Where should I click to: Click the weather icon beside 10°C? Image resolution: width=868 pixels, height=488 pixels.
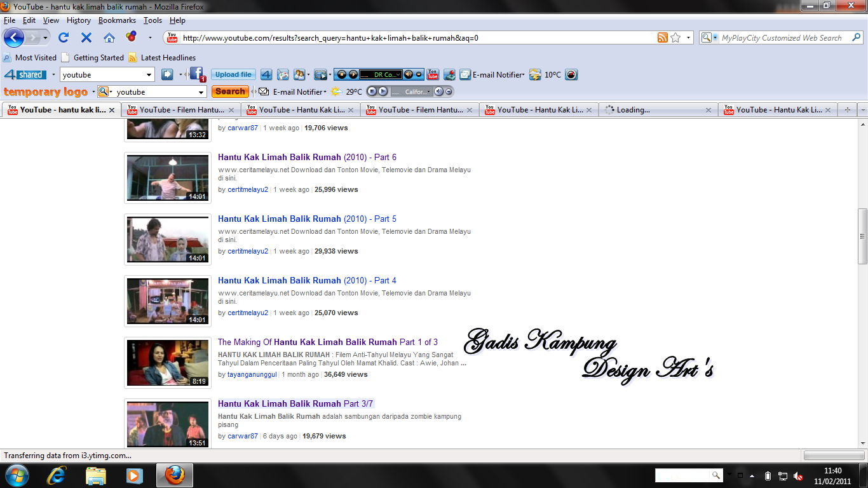[535, 74]
